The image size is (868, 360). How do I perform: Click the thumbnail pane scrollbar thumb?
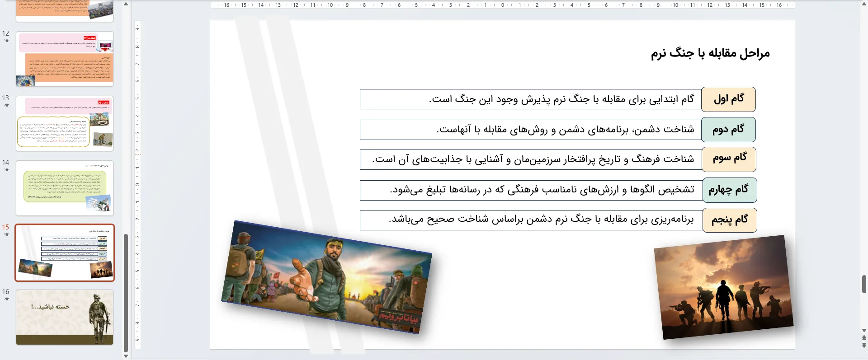click(126, 293)
